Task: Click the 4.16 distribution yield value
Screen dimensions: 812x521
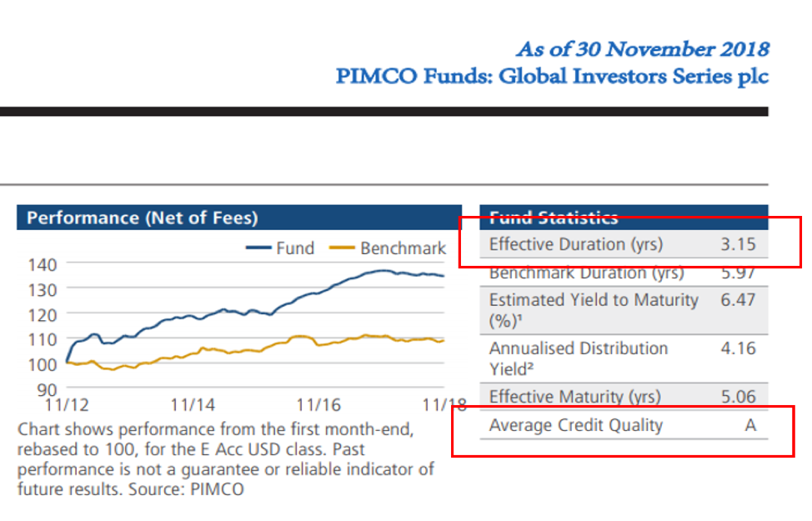Action: tap(738, 348)
